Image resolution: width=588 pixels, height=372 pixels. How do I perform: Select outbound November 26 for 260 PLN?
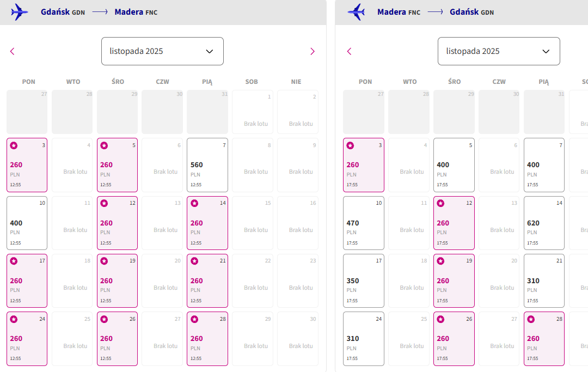[118, 339]
